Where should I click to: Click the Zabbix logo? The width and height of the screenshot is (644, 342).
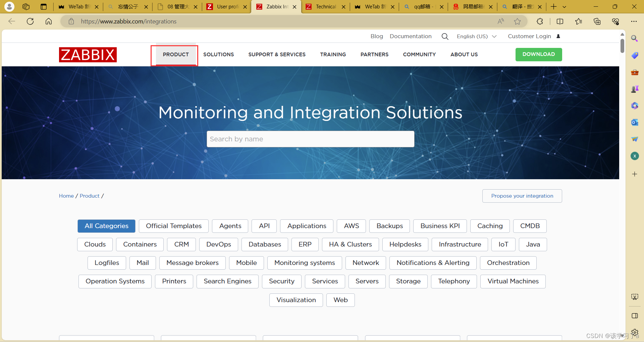[x=88, y=55]
